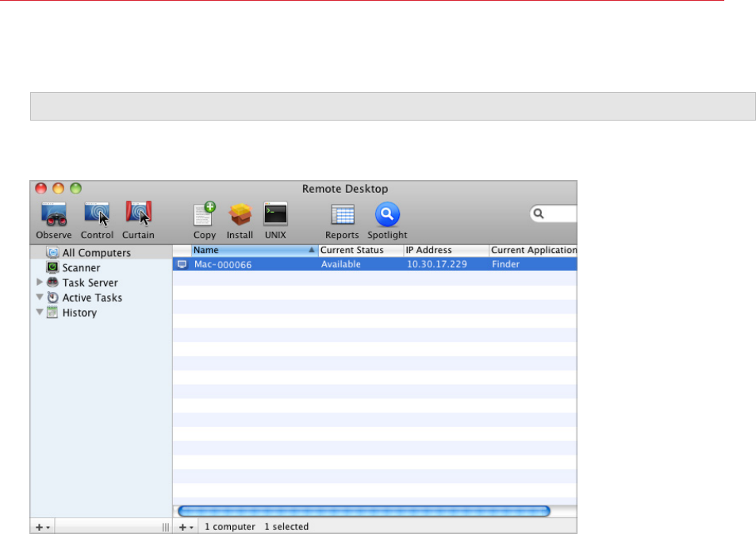Viewport: 756px width, 534px height.
Task: Select the Mac-000066 computer row
Action: [374, 264]
